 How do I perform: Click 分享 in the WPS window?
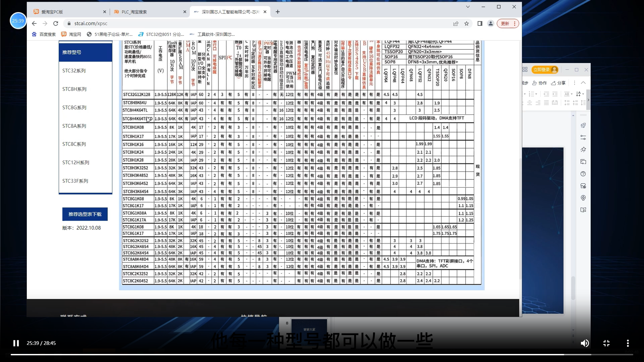[x=558, y=83]
